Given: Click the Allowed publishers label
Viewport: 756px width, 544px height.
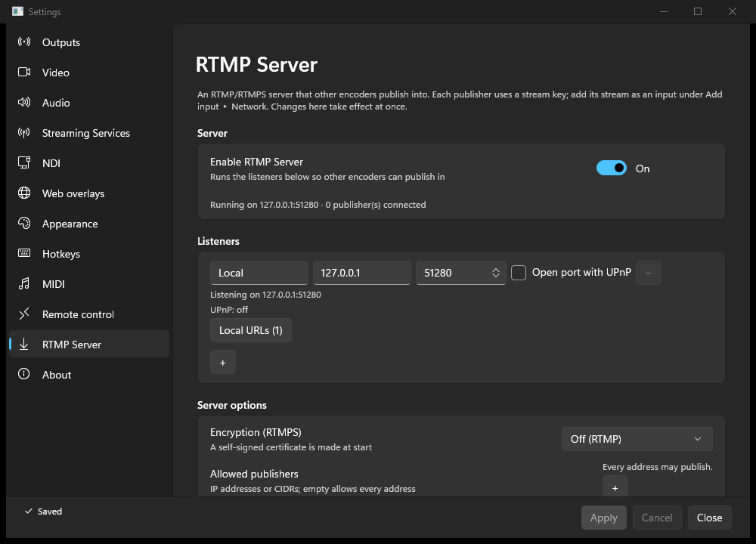Looking at the screenshot, I should [x=254, y=474].
